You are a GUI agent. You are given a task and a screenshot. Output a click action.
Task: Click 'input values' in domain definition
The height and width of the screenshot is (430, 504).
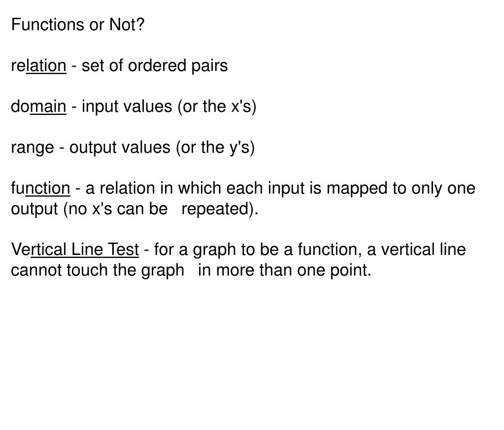click(x=127, y=107)
